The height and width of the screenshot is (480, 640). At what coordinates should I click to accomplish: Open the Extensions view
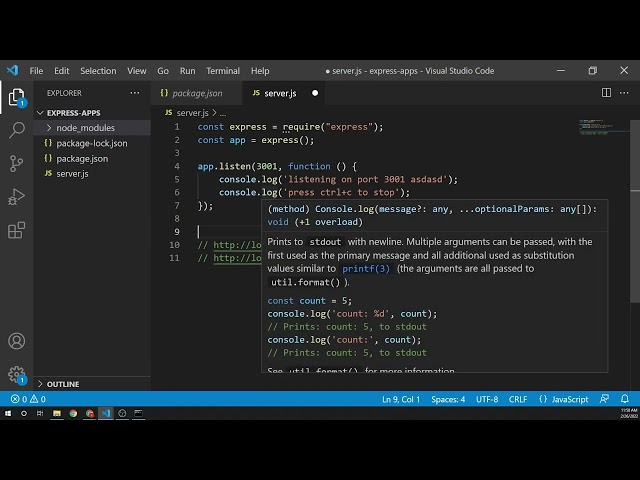pyautogui.click(x=17, y=230)
